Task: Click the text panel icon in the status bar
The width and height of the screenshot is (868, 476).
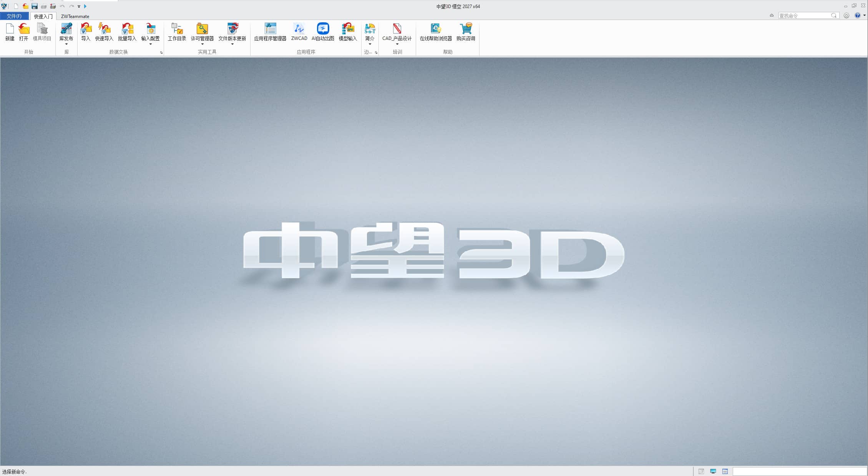Action: point(701,471)
